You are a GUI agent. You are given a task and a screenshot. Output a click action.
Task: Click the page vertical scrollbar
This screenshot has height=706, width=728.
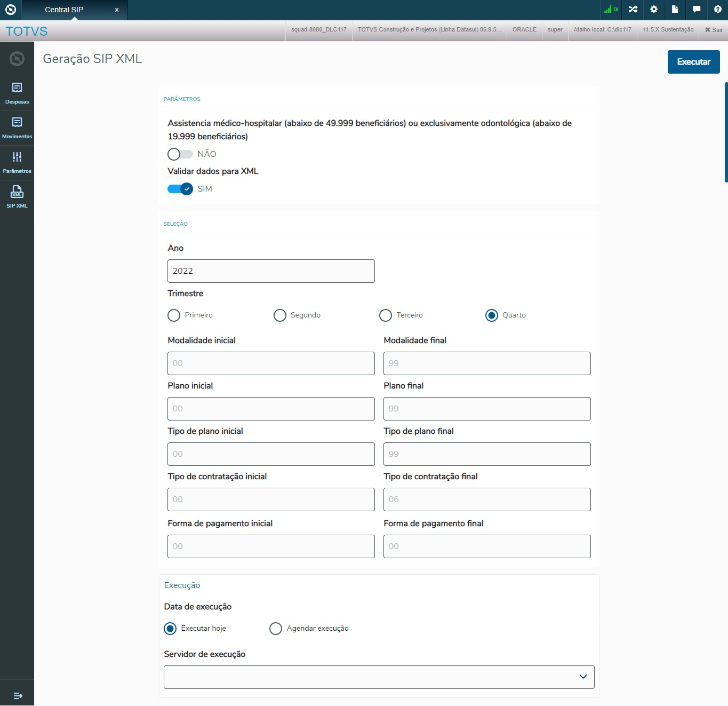pyautogui.click(x=726, y=132)
